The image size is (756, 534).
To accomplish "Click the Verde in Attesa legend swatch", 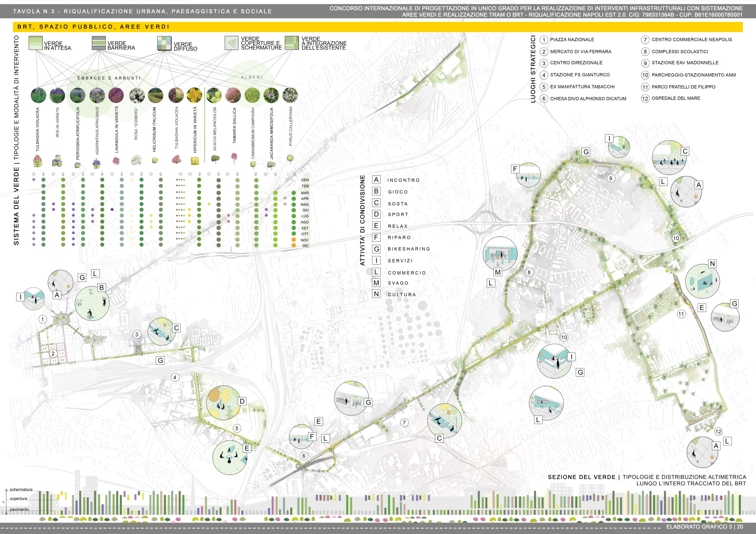I will coord(35,43).
